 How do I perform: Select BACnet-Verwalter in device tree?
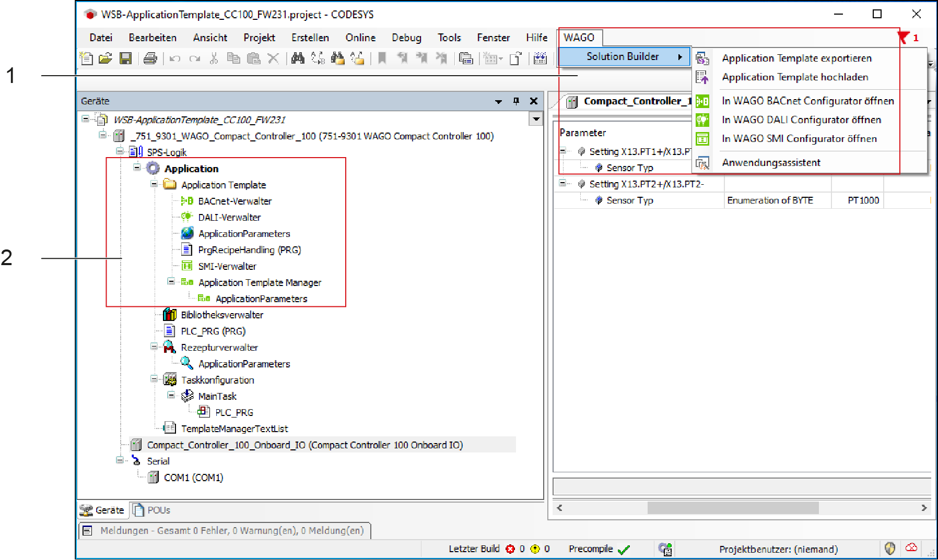(x=235, y=201)
